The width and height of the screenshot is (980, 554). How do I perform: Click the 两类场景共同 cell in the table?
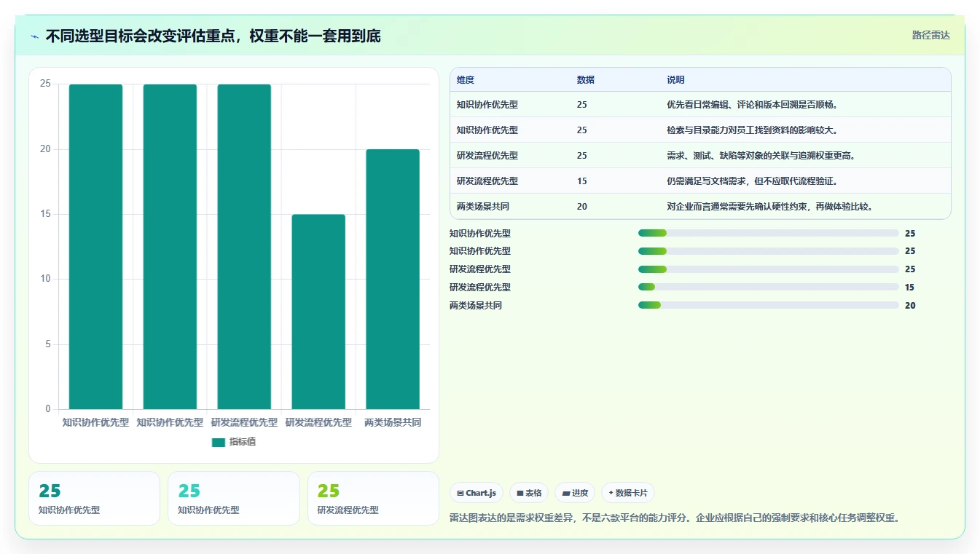click(x=483, y=207)
